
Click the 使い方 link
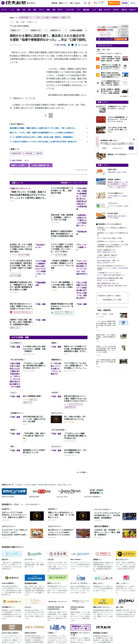click(x=27, y=160)
